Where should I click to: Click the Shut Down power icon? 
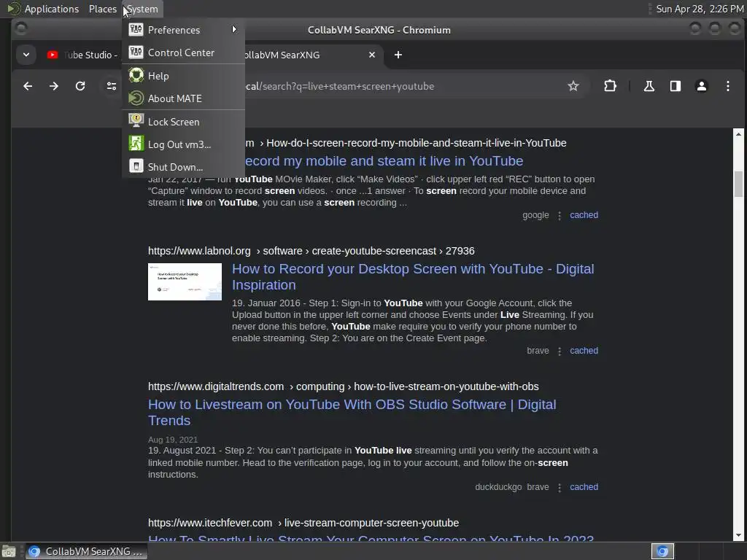[136, 166]
